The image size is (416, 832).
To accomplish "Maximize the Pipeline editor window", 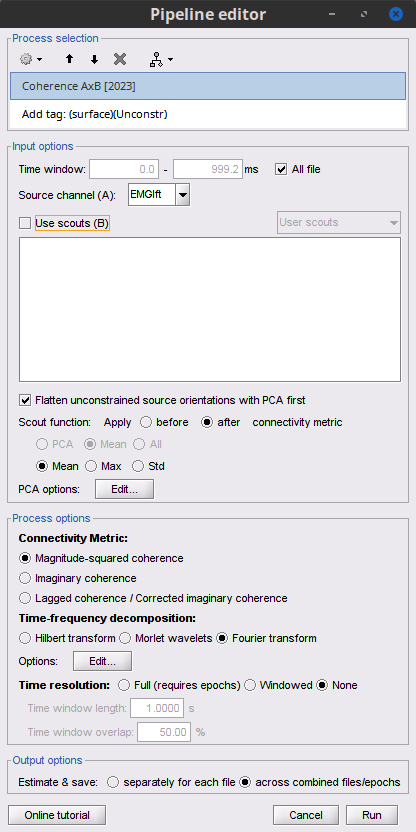I will 364,14.
